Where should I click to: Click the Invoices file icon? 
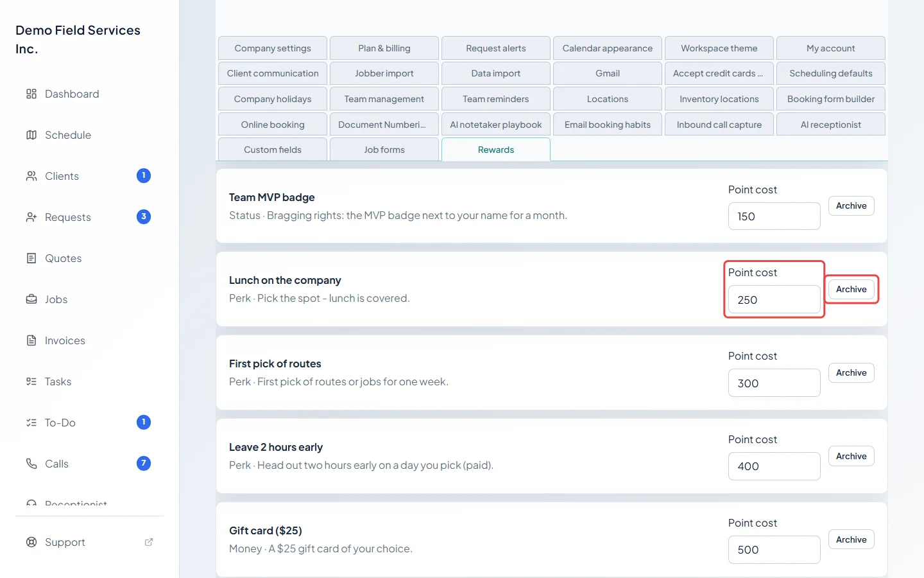(31, 340)
